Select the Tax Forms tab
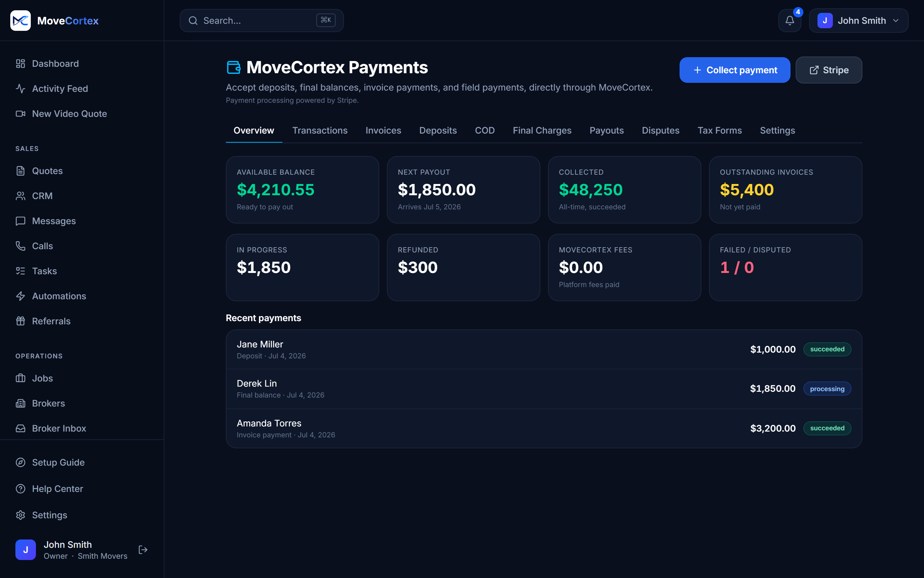 720,130
